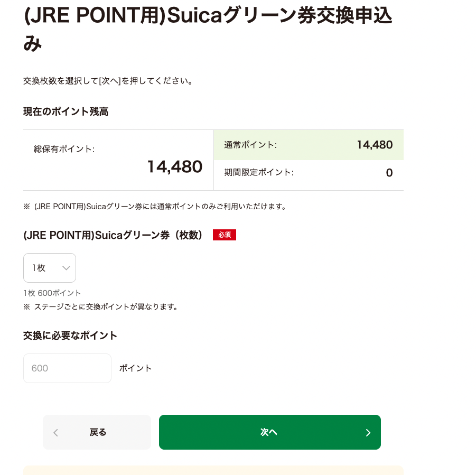
Task: Select the 通常ポイント label in green row
Action: [250, 145]
